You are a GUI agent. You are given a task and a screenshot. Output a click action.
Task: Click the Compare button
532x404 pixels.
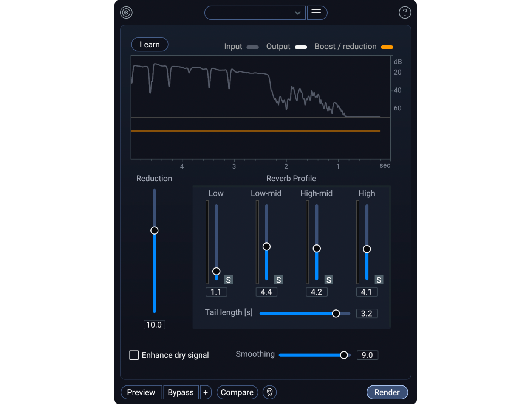pos(237,392)
